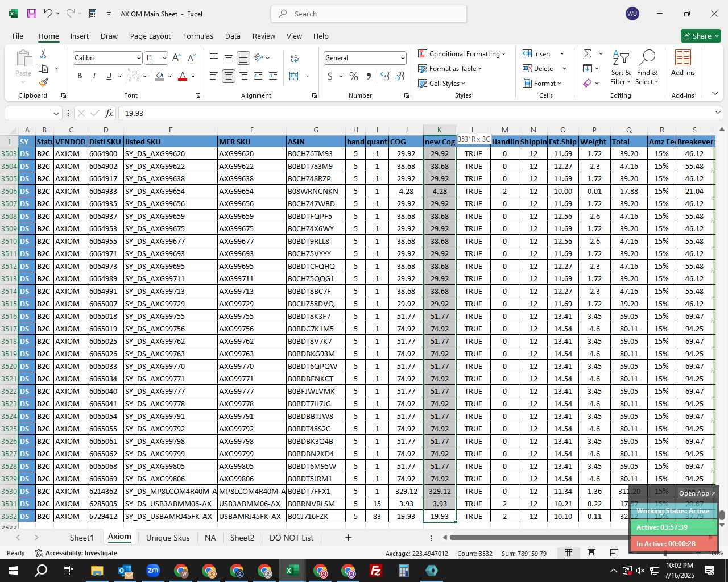728x582 pixels.
Task: Click the Format cells button
Action: (x=542, y=83)
